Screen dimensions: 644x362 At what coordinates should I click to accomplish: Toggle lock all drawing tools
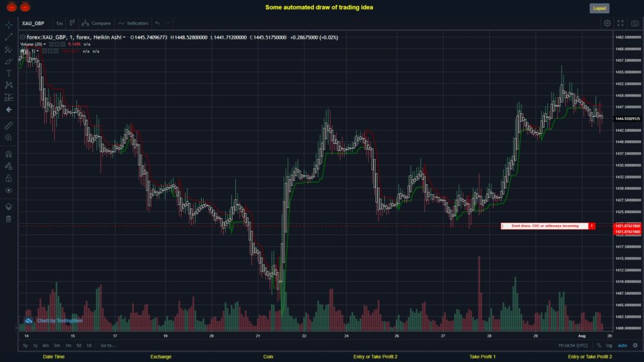click(x=9, y=178)
